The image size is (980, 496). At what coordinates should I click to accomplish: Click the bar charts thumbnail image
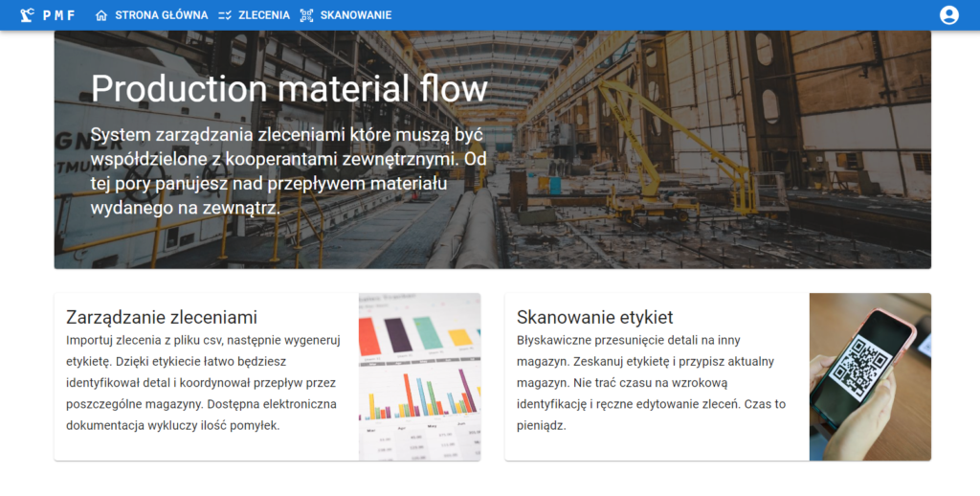[419, 376]
